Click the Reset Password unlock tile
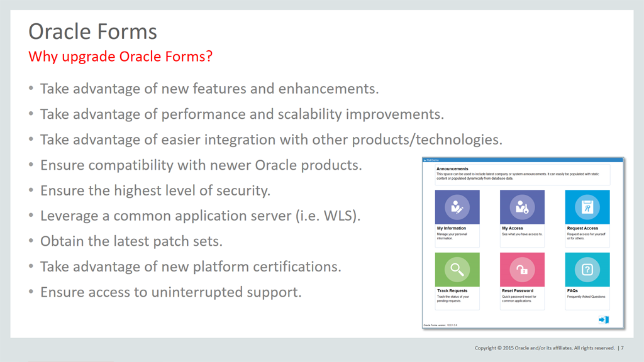 coord(522,269)
